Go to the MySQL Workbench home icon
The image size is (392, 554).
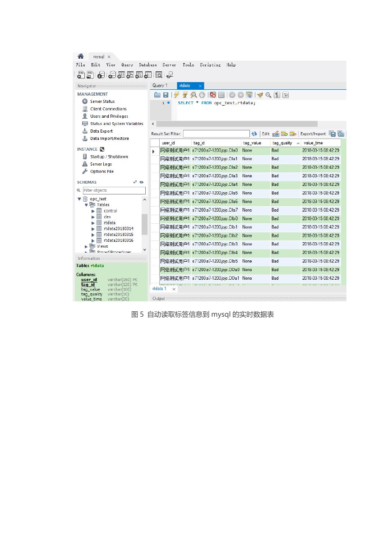[80, 56]
